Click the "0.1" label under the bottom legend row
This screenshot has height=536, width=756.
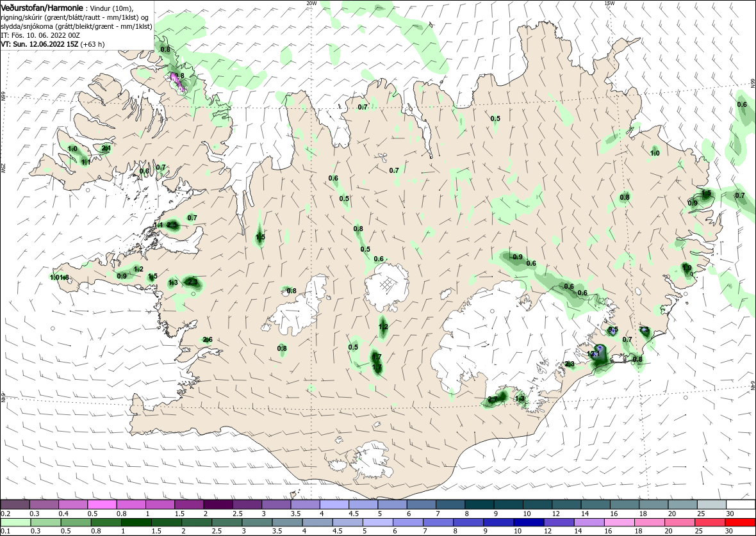pos(5,532)
